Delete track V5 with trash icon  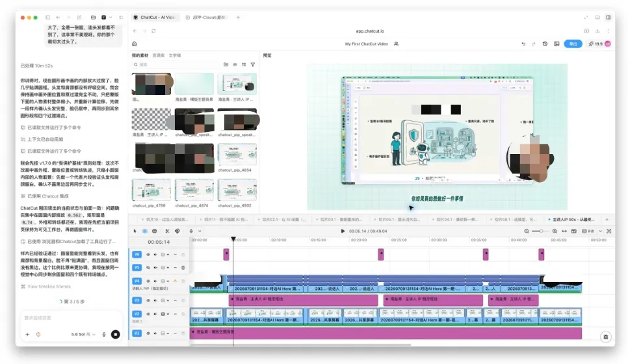[x=183, y=268]
